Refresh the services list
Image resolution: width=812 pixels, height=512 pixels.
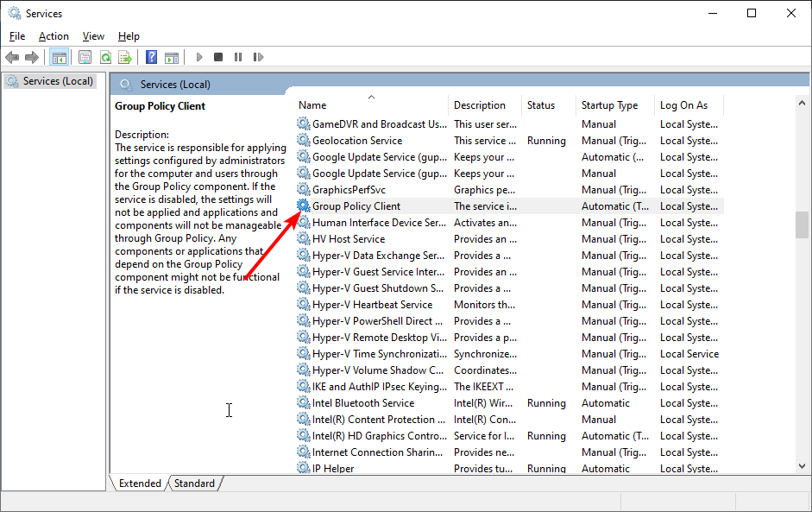tap(105, 56)
